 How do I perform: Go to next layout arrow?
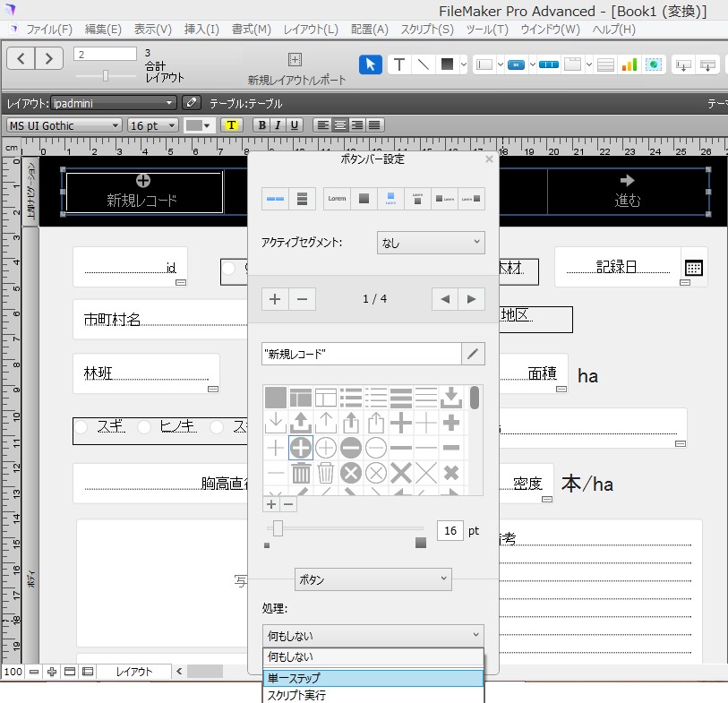48,58
